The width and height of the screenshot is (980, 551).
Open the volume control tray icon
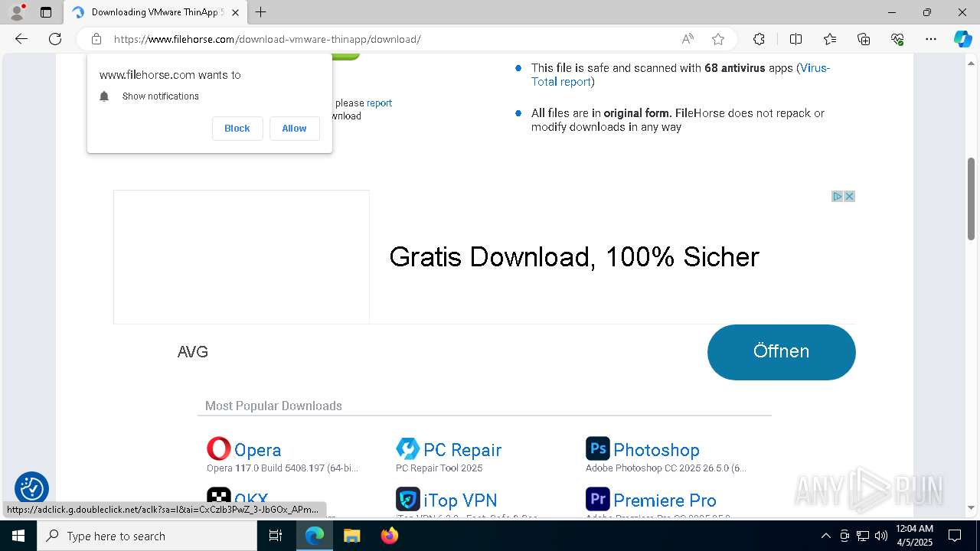(x=881, y=536)
